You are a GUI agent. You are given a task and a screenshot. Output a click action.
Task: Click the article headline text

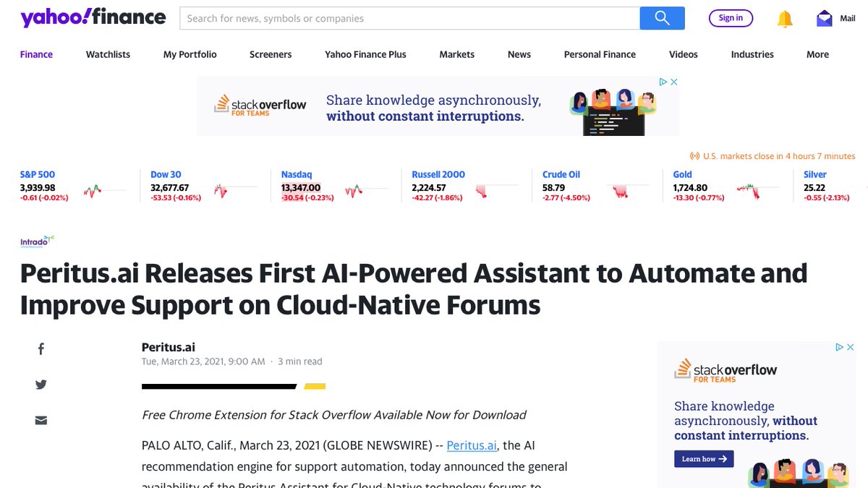pos(414,289)
